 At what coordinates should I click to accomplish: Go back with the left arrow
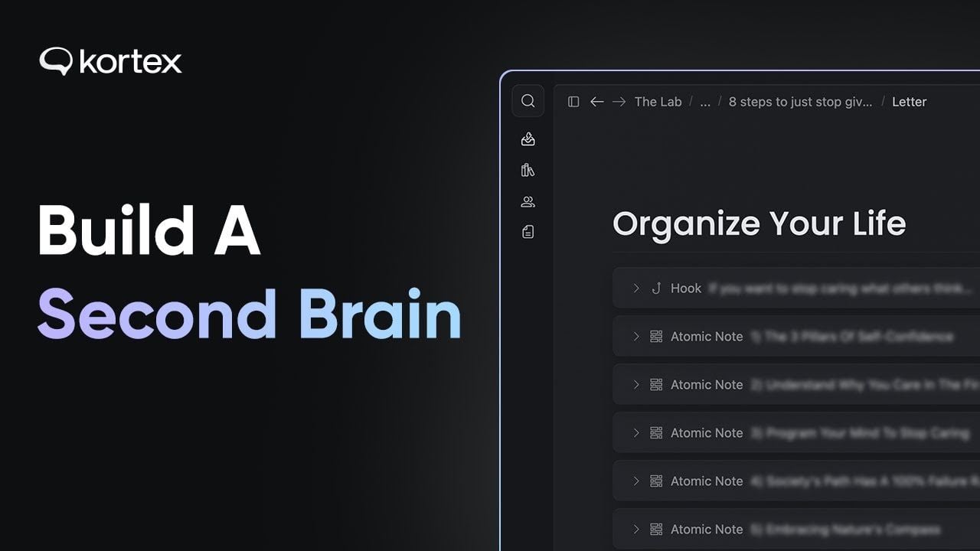[x=597, y=102]
